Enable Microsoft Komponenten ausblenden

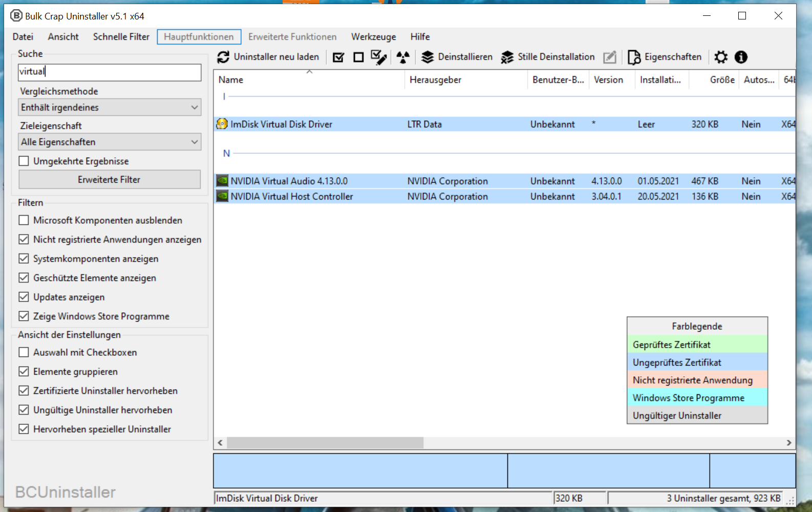pyautogui.click(x=24, y=220)
